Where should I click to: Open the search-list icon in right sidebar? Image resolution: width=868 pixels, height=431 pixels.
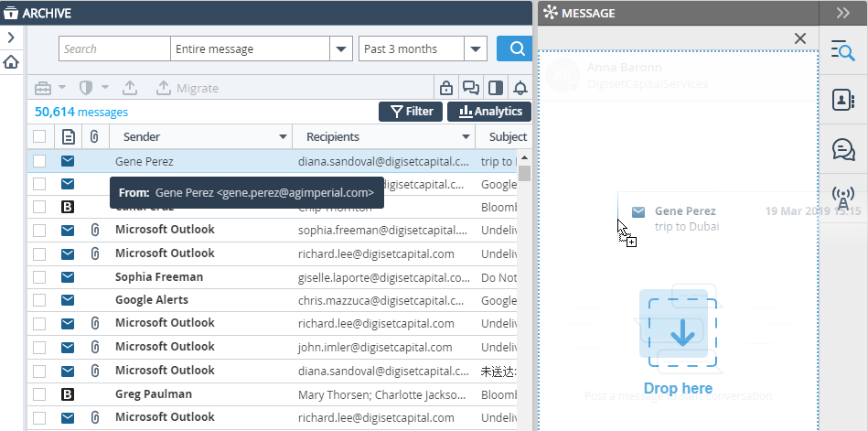(842, 52)
